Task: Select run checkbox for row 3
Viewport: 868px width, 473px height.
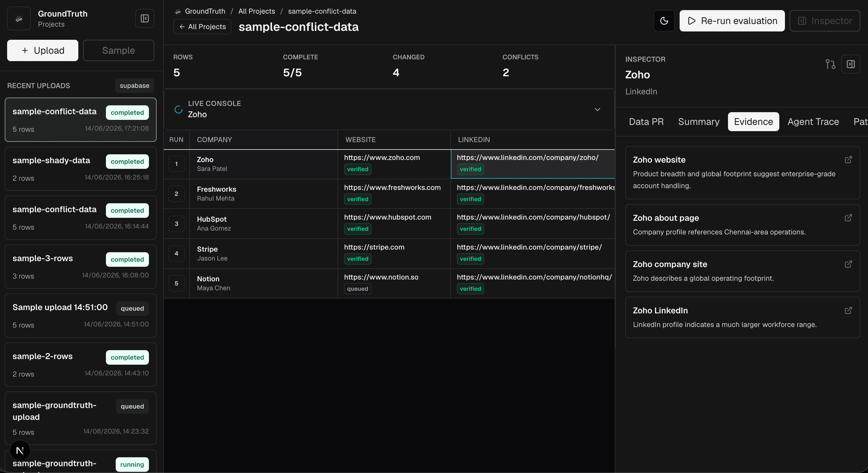Action: coord(176,223)
